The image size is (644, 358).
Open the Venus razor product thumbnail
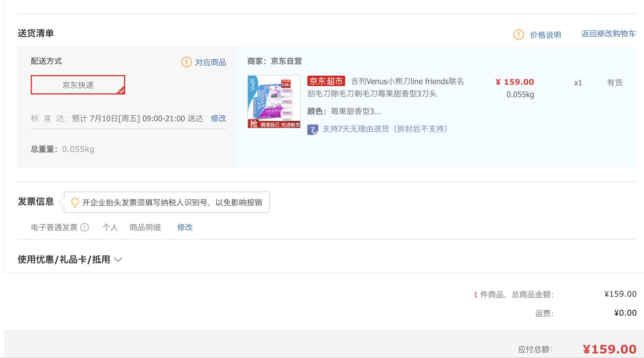tap(274, 102)
